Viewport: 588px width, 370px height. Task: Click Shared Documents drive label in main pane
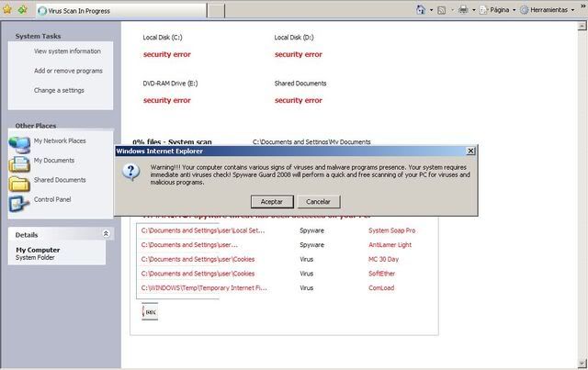[x=300, y=84]
